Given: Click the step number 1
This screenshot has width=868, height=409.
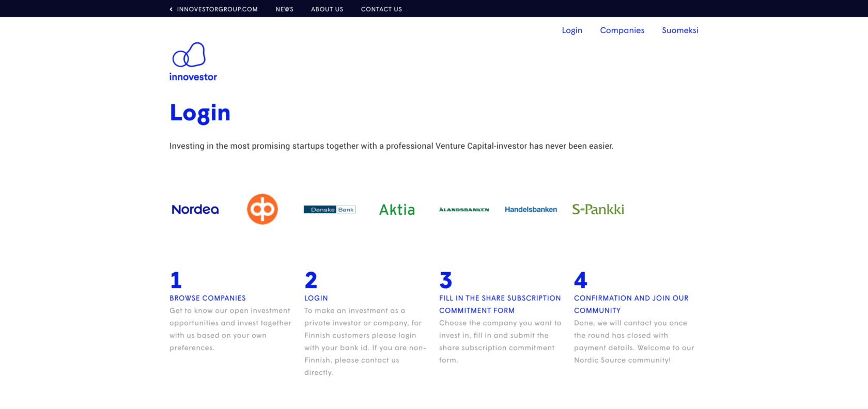Looking at the screenshot, I should click(176, 280).
